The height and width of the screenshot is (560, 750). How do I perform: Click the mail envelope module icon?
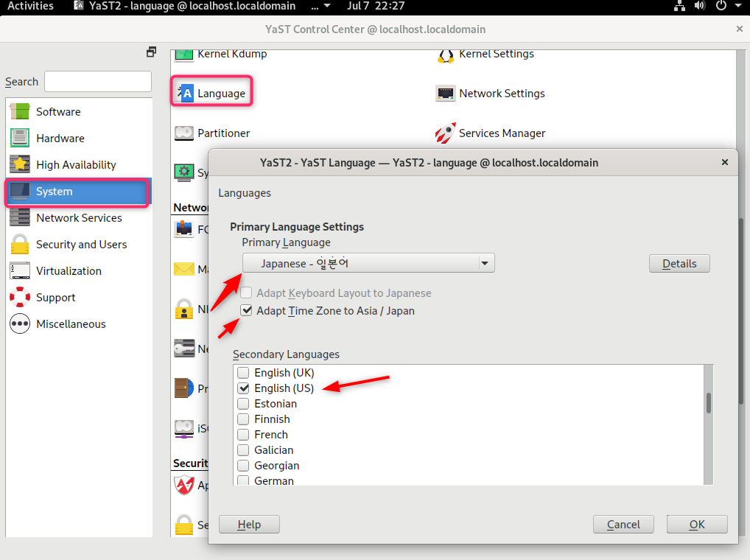tap(184, 269)
